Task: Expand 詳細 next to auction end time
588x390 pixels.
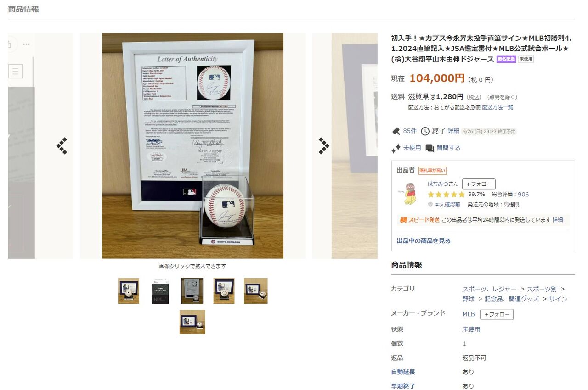Action: pos(453,131)
